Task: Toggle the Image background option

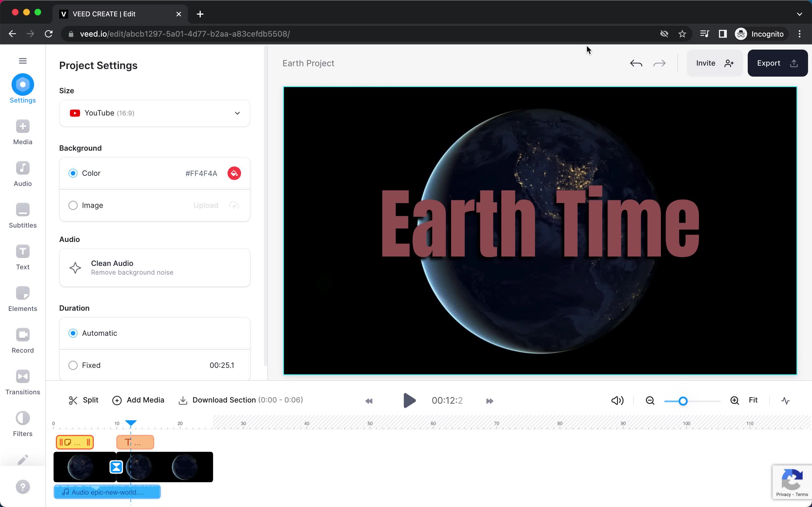Action: pyautogui.click(x=73, y=205)
